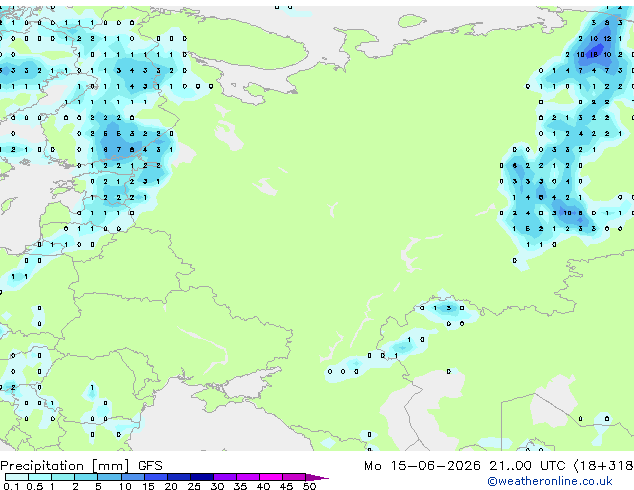Screen dimensions: 634x490
Task: Click the lightest 0.1–0.5 mm legend swatch
Action: [x=17, y=477]
